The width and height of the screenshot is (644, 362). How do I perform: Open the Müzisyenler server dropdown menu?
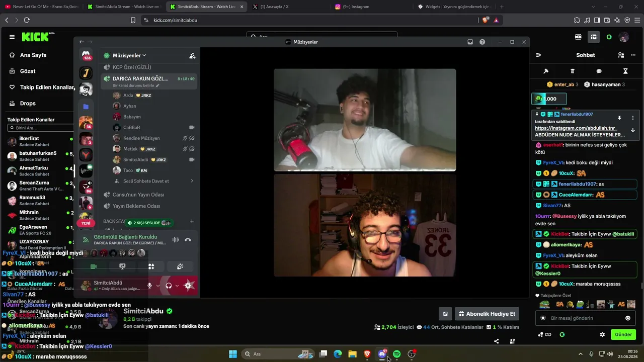tap(129, 55)
